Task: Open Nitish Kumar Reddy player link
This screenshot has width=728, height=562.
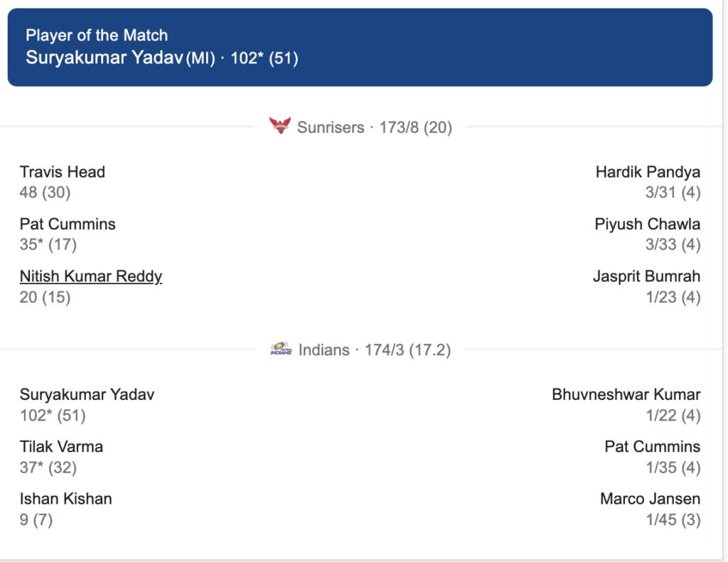Action: [x=91, y=276]
